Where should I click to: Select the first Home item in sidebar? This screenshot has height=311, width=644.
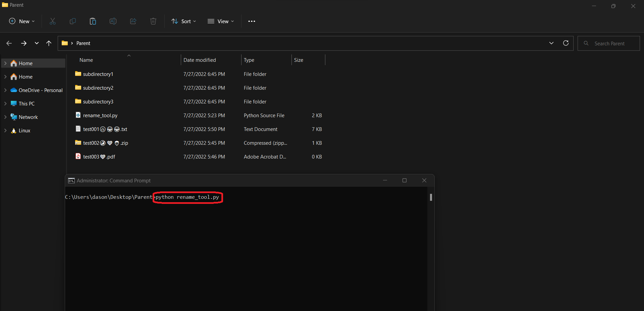click(33, 63)
